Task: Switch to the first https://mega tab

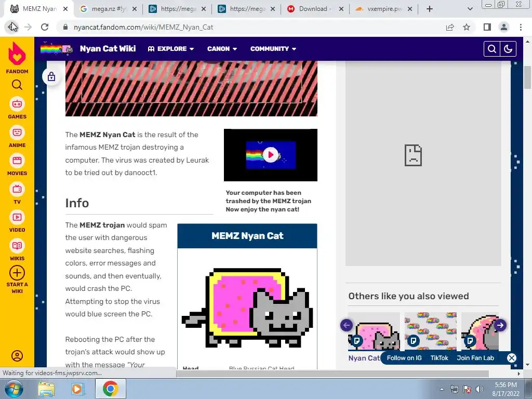Action: point(177,9)
